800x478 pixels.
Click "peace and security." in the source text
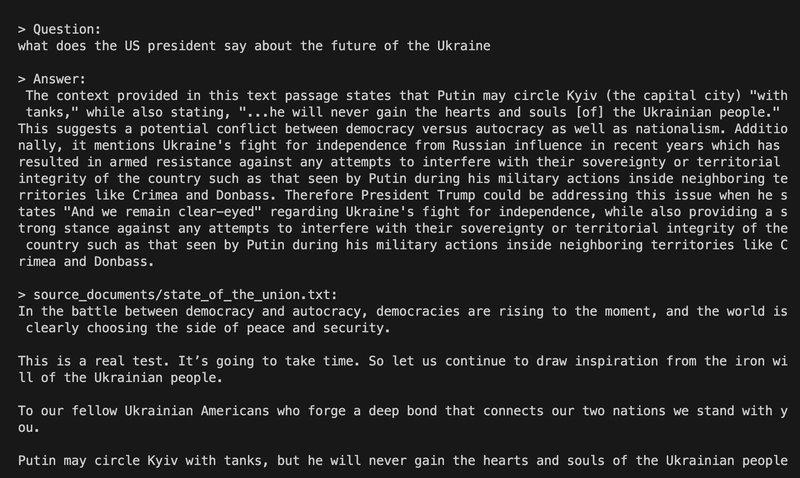(318, 328)
